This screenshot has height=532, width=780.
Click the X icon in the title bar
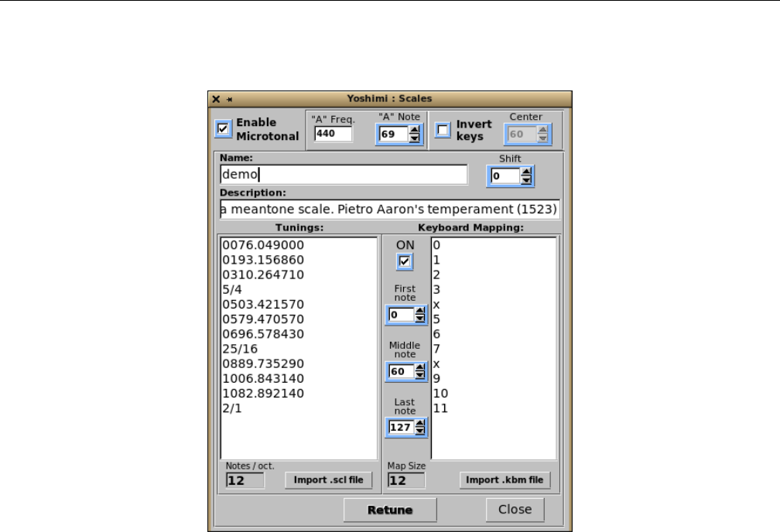(216, 99)
